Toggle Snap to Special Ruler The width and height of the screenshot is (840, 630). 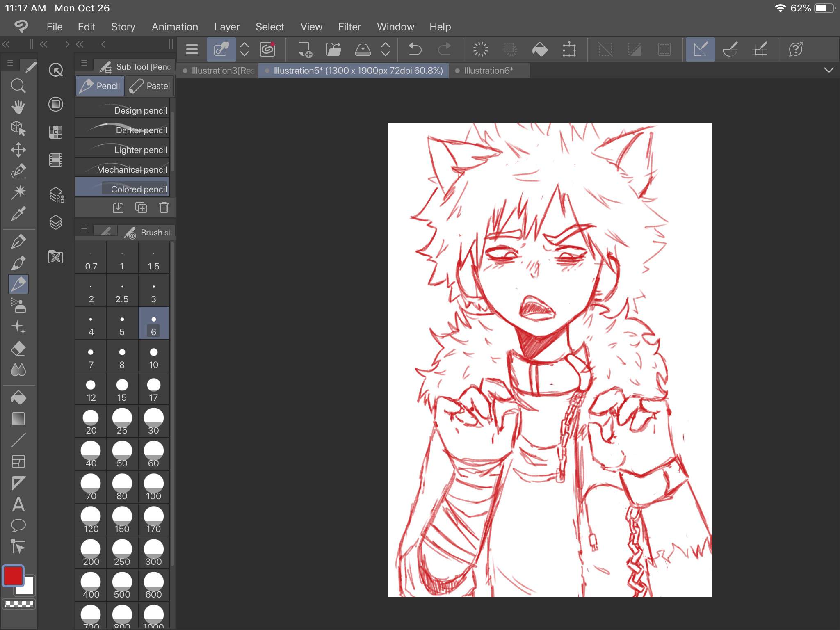click(x=730, y=49)
